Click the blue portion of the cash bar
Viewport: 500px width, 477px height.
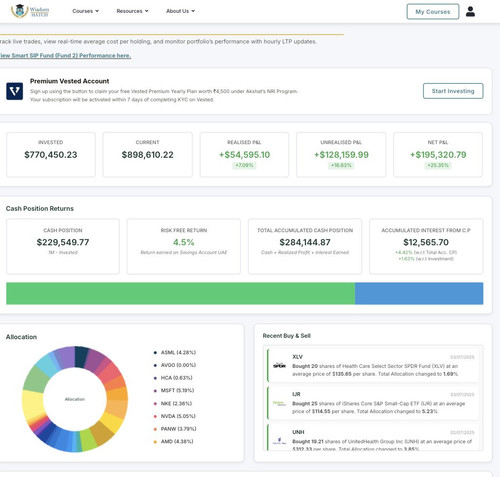[419, 293]
